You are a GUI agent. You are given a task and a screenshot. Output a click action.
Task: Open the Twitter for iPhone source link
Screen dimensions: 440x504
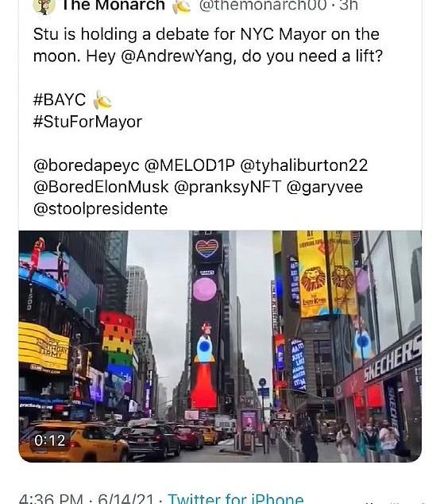point(235,498)
